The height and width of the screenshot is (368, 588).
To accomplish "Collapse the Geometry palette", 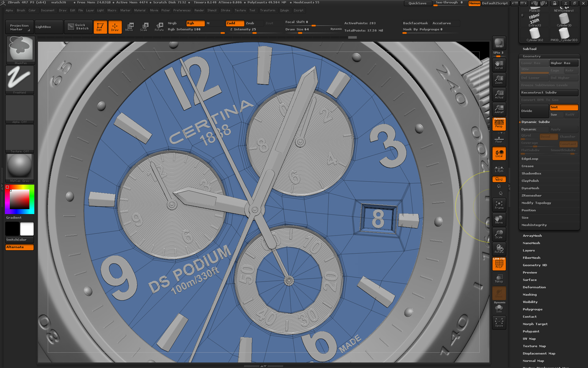I will click(x=532, y=56).
